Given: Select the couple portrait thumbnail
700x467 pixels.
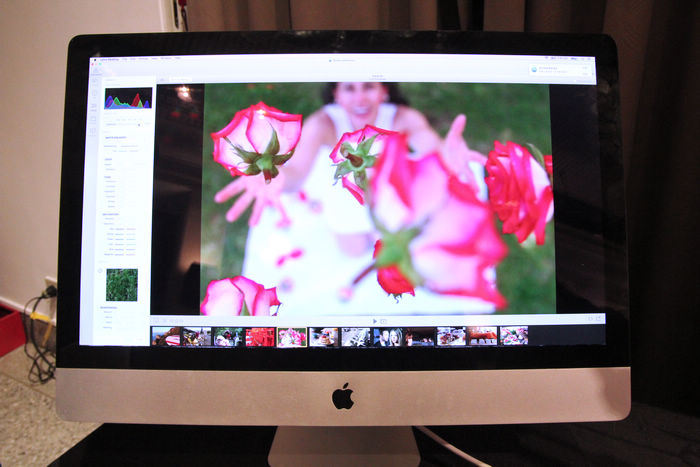Looking at the screenshot, I should [388, 337].
